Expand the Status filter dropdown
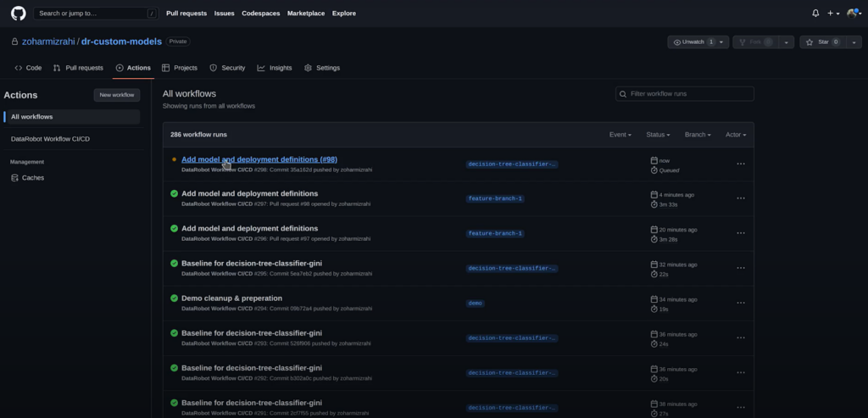 click(658, 135)
